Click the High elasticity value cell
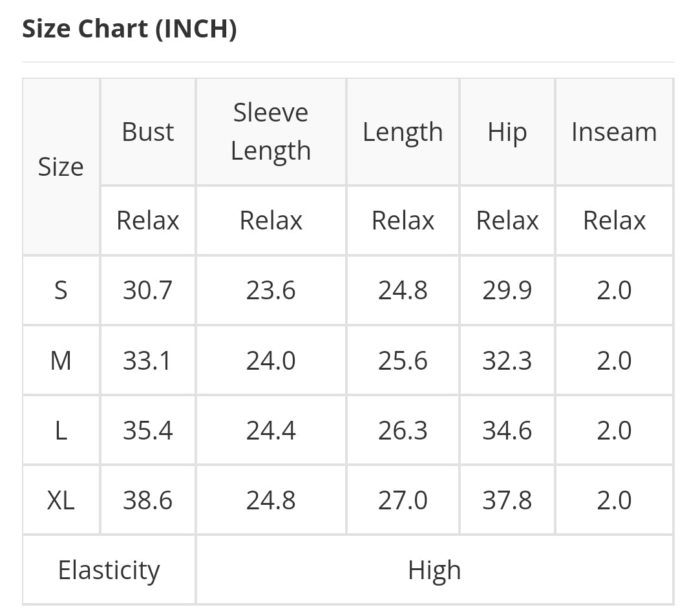 (434, 570)
